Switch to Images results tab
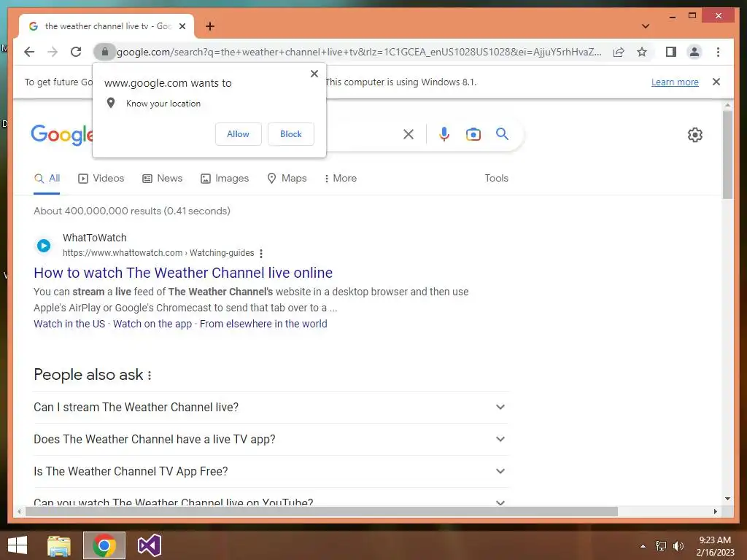This screenshot has height=560, width=747. point(225,178)
